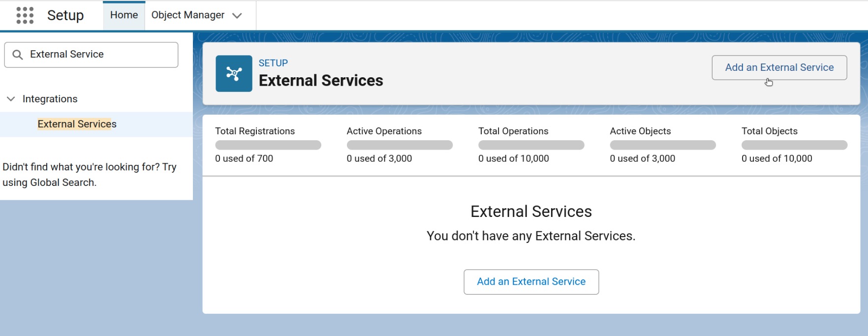868x336 pixels.
Task: Click the SETUP breadcrumb label
Action: point(273,62)
